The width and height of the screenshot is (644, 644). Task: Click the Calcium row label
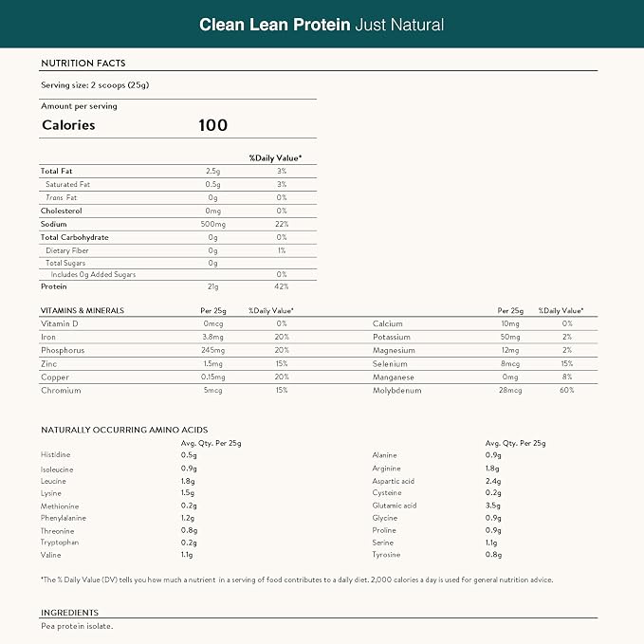point(387,323)
